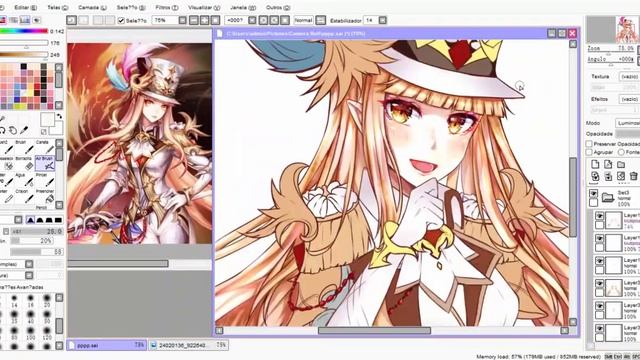Screen dimensions: 640x360
Task: Create a new layer folder
Action: pos(621,164)
